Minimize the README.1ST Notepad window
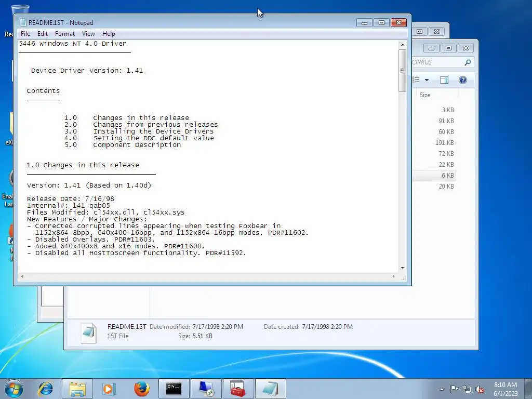532x399 pixels. pyautogui.click(x=364, y=23)
